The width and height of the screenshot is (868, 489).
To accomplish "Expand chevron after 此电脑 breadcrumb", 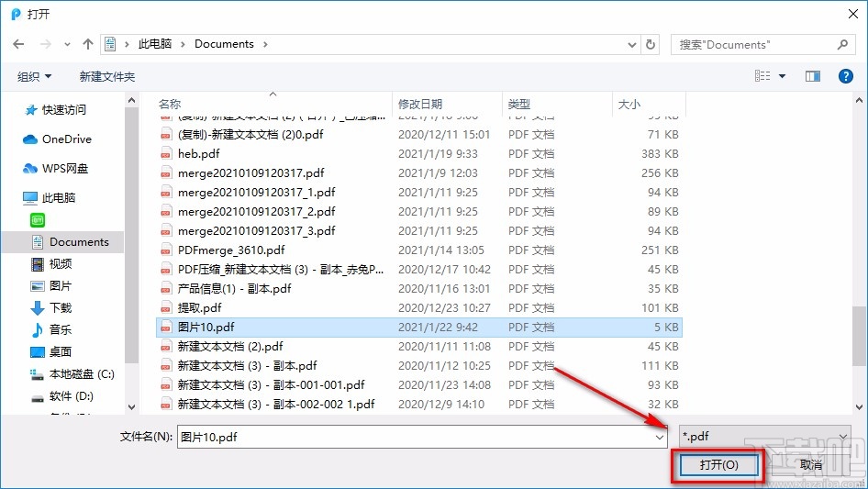I will [x=183, y=44].
